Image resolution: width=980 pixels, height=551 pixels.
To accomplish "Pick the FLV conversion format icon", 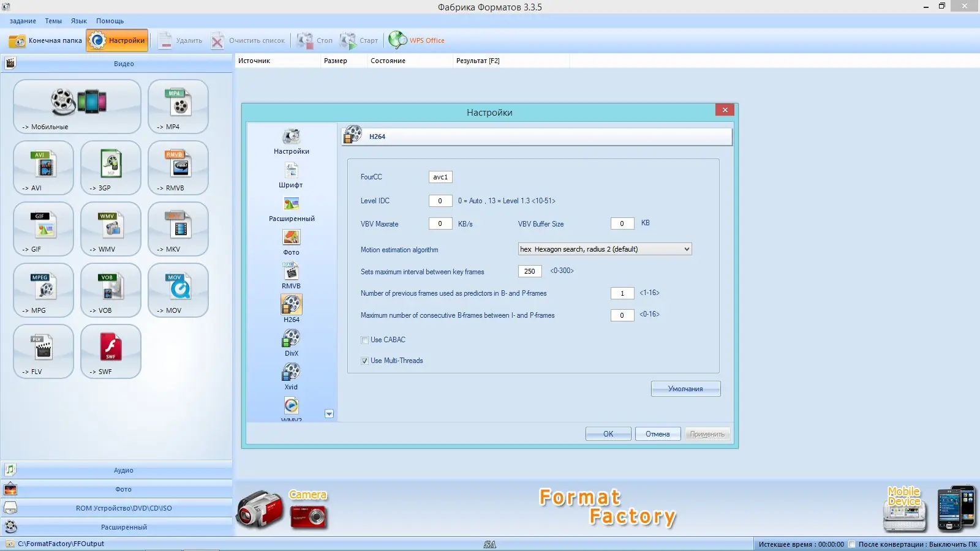I will (x=43, y=351).
